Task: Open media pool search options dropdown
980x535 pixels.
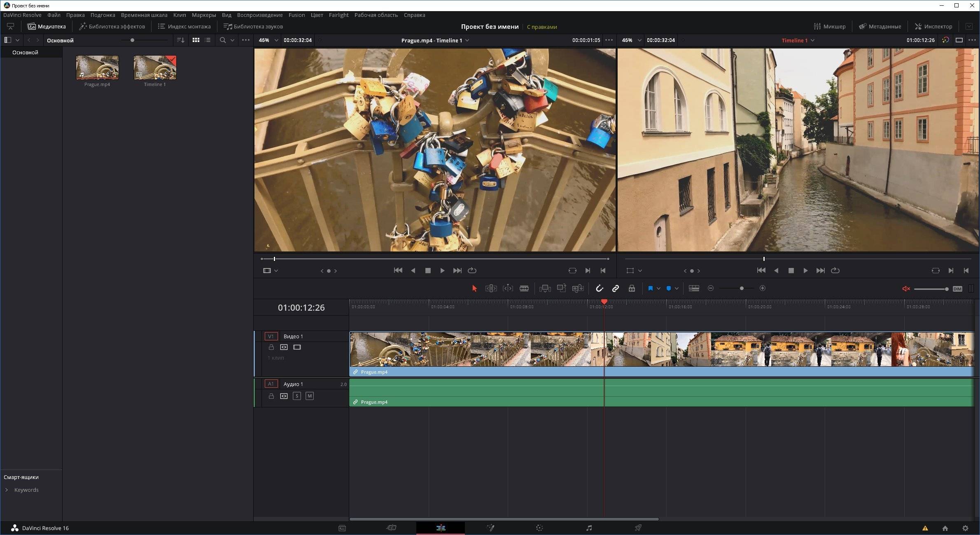Action: tap(232, 40)
